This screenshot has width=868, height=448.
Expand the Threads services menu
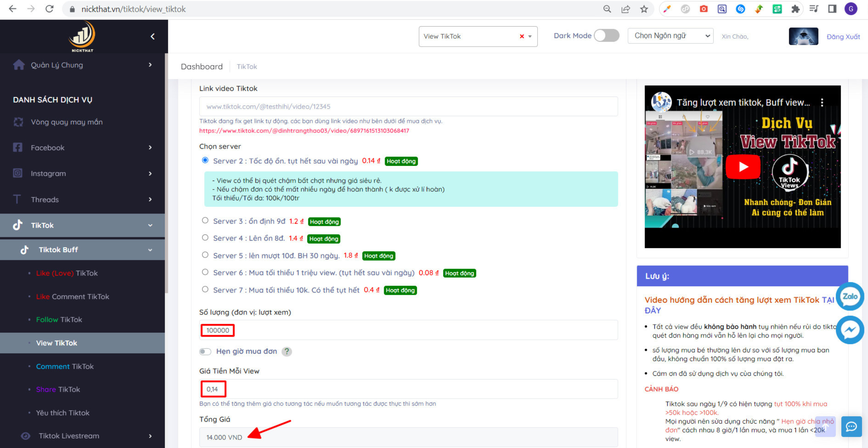click(x=82, y=199)
